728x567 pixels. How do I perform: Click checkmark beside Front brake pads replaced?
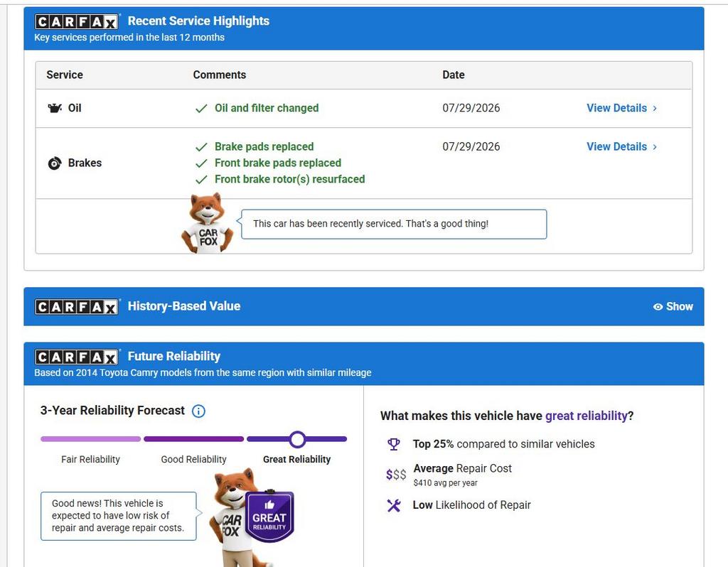click(201, 163)
